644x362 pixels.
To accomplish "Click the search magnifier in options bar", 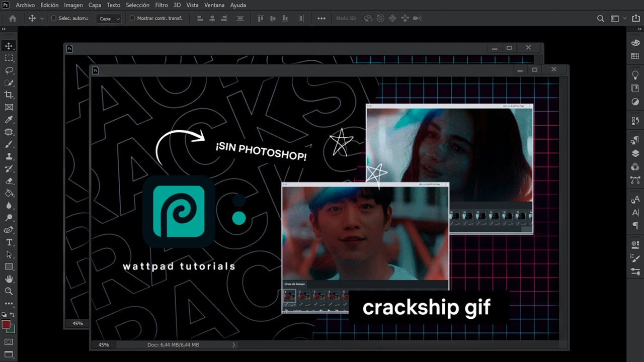I will (x=600, y=18).
